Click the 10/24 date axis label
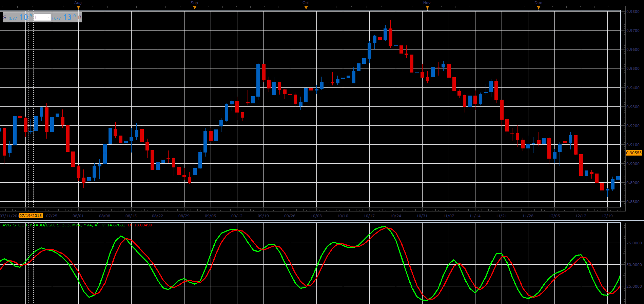Image resolution: width=644 pixels, height=304 pixels. 395,216
